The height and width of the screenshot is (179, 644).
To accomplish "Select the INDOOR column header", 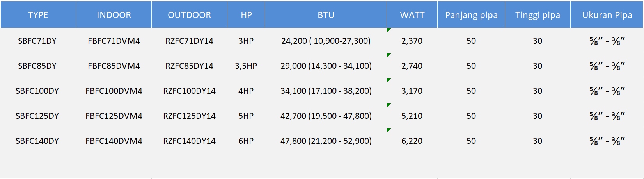I will tap(114, 15).
